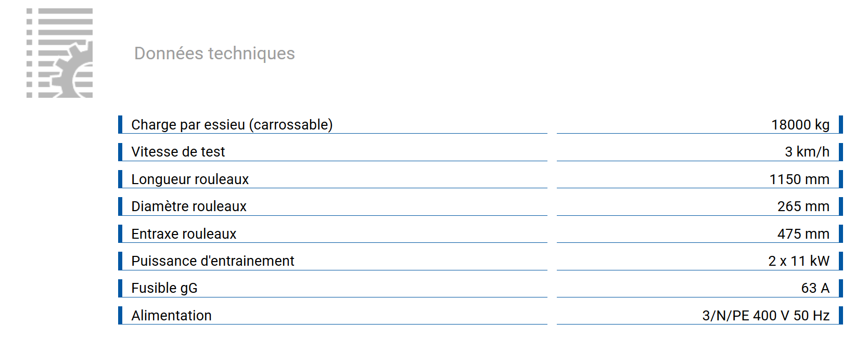The image size is (868, 337).
Task: Click the 3 km/h test speed value
Action: [x=807, y=152]
